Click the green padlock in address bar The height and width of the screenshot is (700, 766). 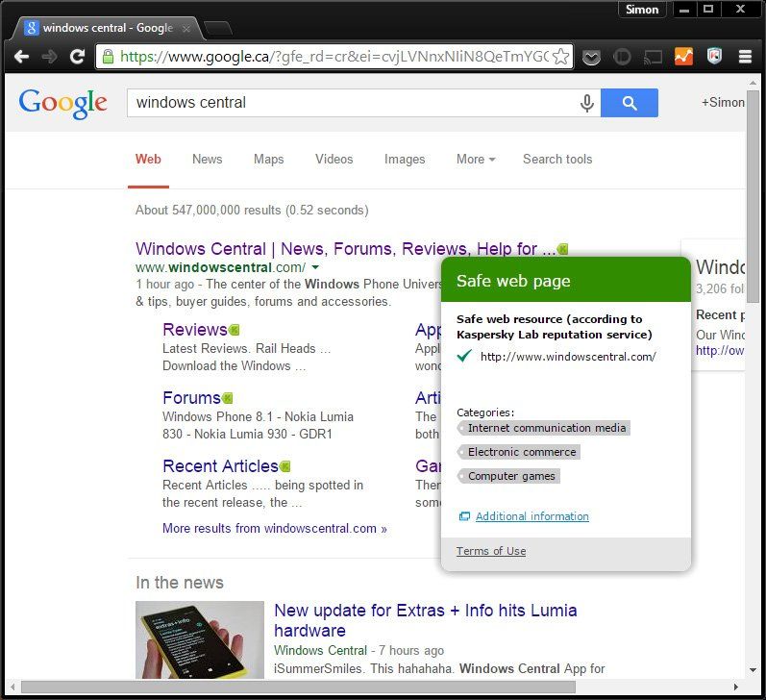coord(108,56)
